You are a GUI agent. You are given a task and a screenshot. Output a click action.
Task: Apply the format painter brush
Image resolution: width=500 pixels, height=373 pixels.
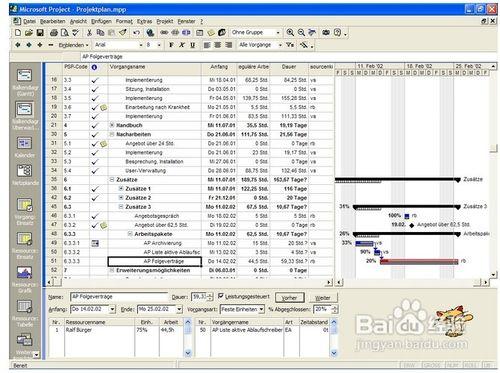[x=123, y=33]
